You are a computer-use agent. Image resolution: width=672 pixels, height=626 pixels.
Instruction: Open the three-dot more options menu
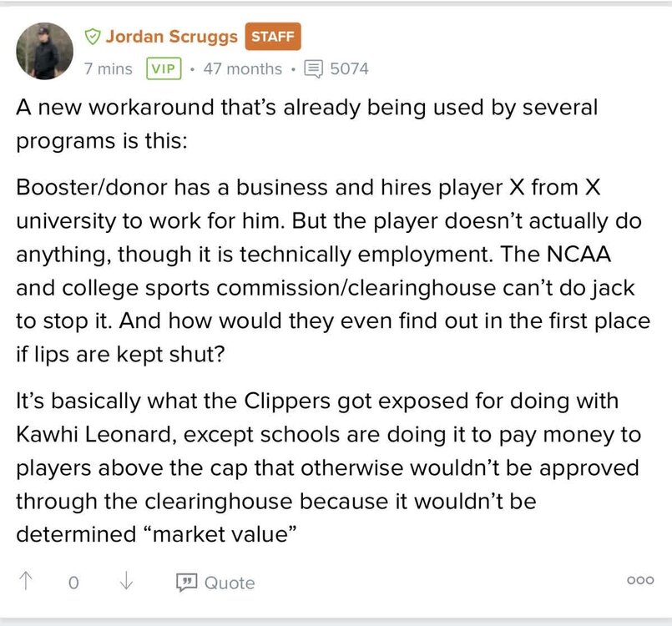tap(639, 582)
